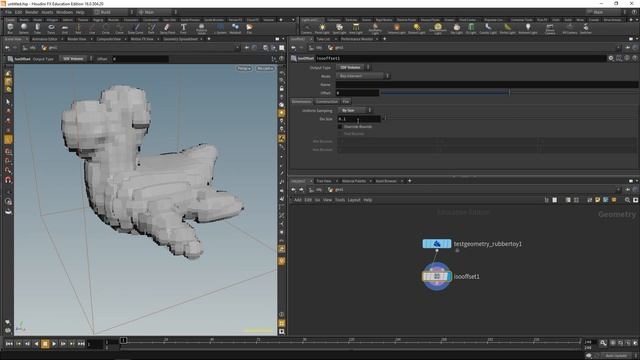Select the Torus shelf tool
This screenshot has width=640, height=360.
(51, 28)
